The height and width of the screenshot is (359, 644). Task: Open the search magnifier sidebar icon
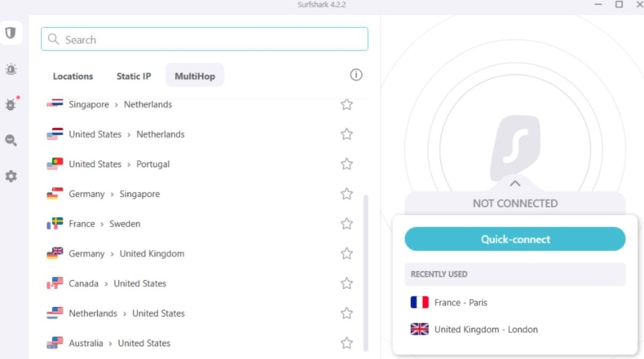click(11, 140)
